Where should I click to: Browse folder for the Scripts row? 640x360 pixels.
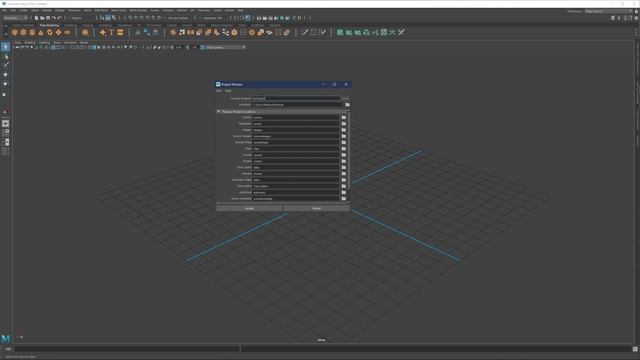344,161
